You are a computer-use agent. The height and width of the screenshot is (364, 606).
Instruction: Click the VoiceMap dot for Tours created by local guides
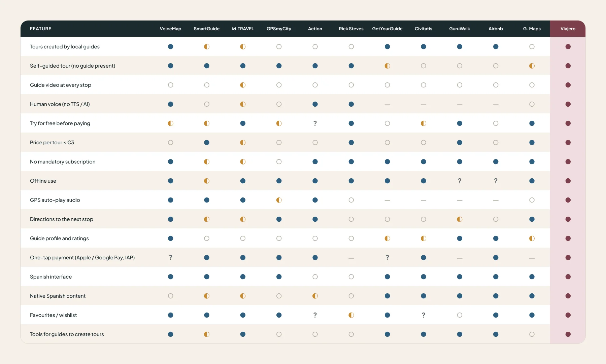[x=171, y=47]
